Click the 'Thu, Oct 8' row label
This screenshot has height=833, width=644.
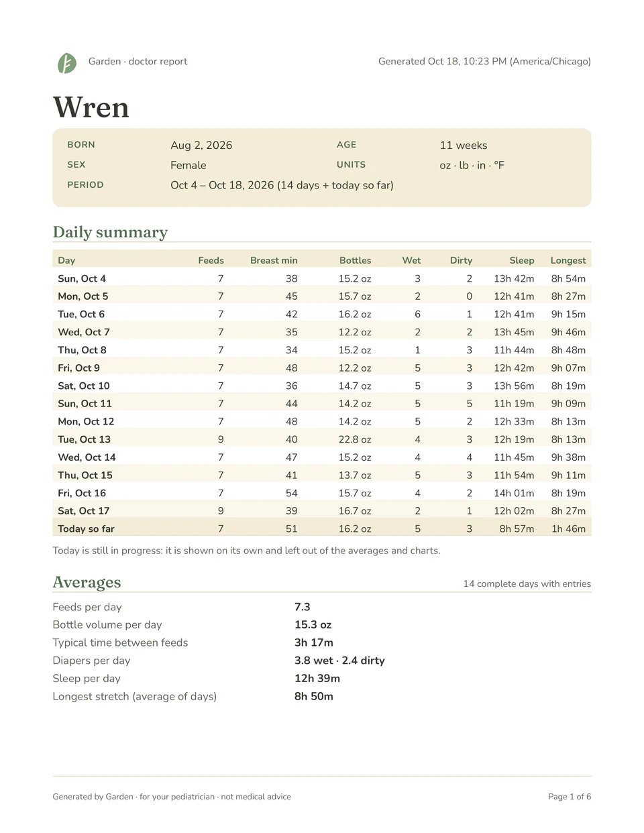[x=82, y=350]
